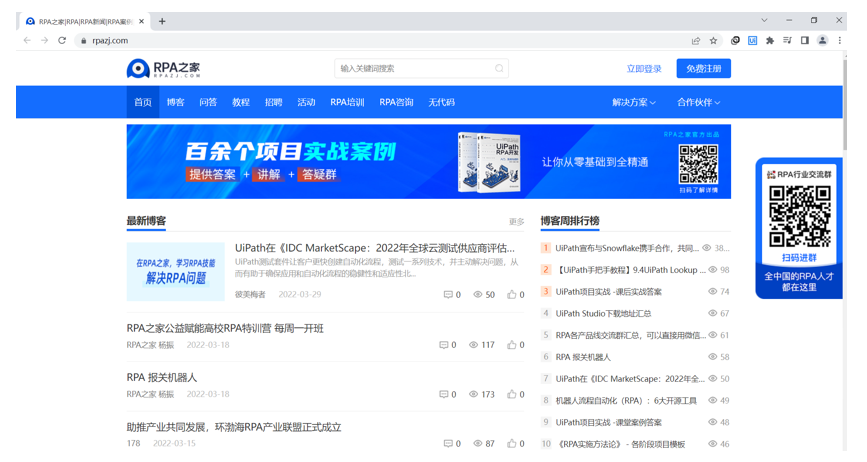Open ranked item RPA各产品线交流群汇总
The image size is (867, 462).
pos(630,335)
